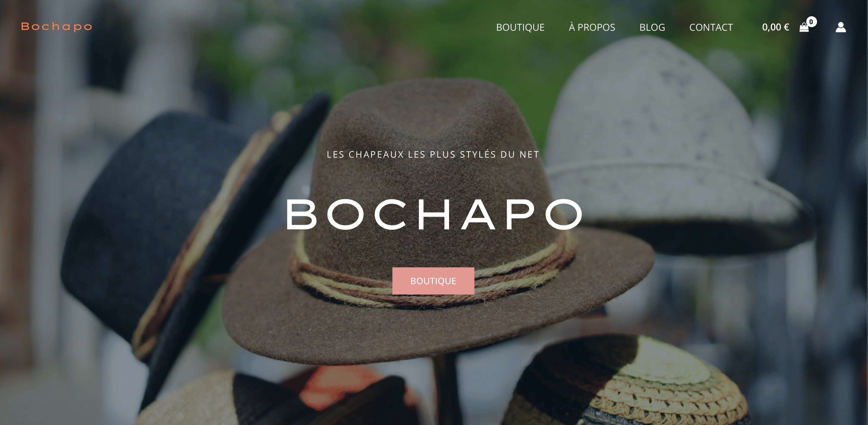Viewport: 868px width, 425px height.
Task: Select the chapeaux les plus stylés tagline
Action: point(433,154)
